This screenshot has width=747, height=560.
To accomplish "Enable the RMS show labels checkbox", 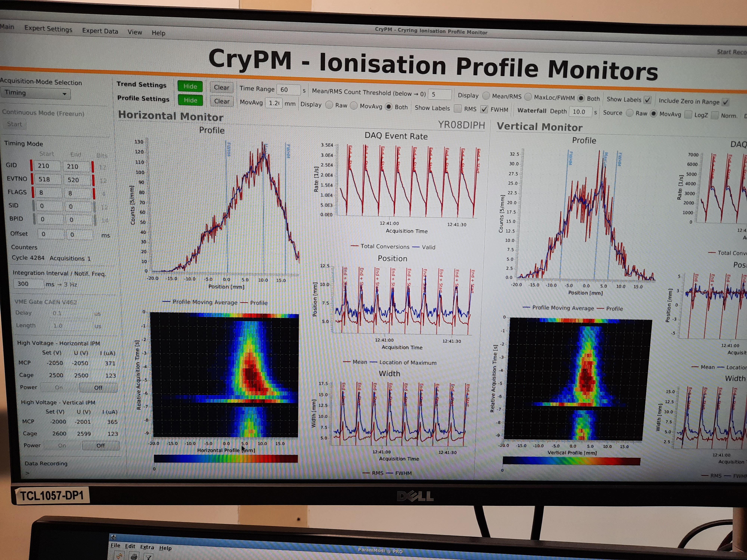I will pos(458,108).
